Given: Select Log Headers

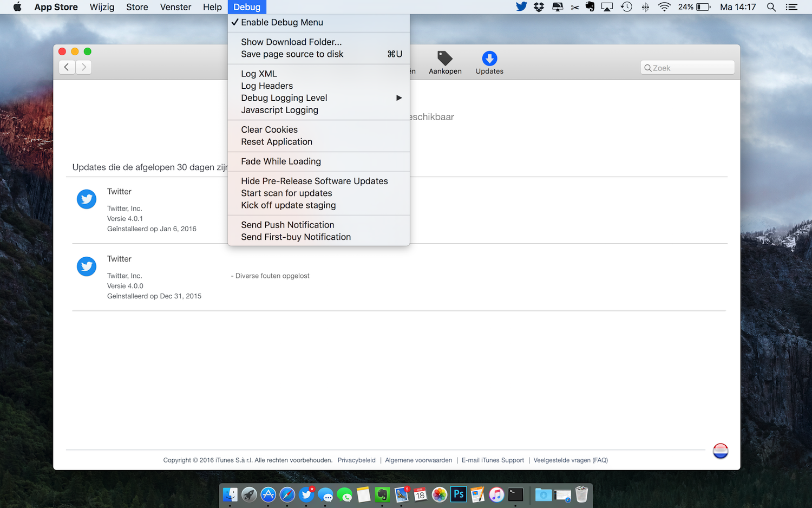Looking at the screenshot, I should pos(319,86).
